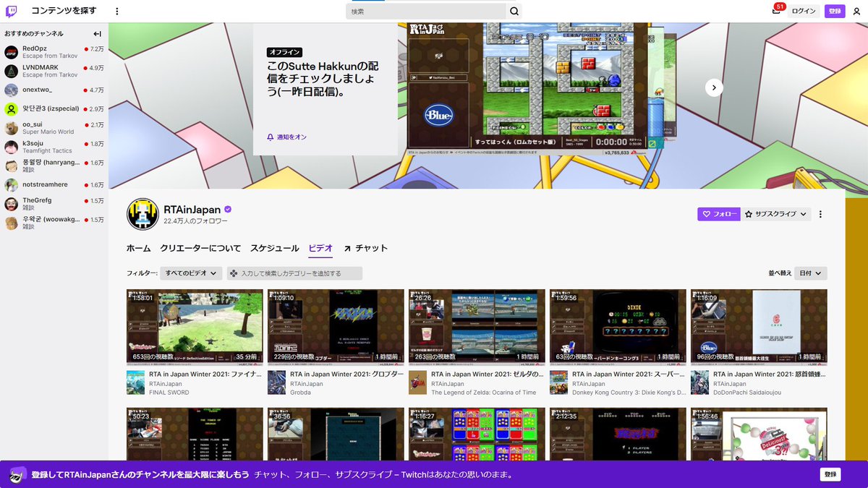Switch to the スケジュール tab
The image size is (868, 488).
pyautogui.click(x=275, y=248)
